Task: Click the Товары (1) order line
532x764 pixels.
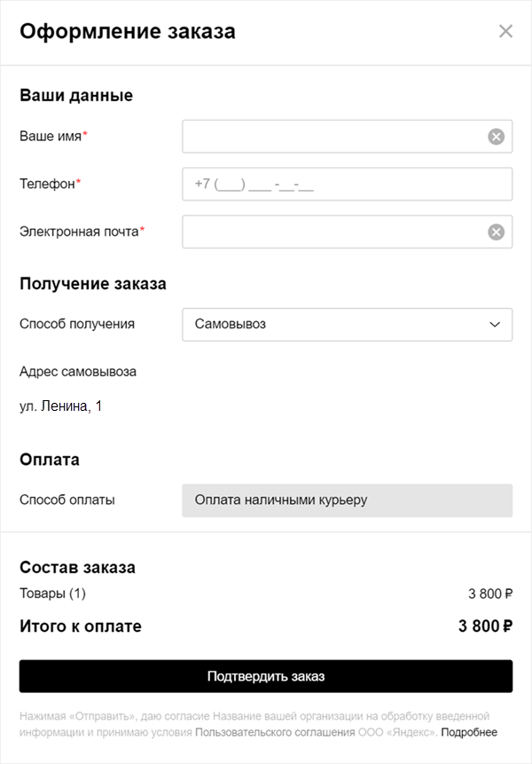Action: pos(52,594)
